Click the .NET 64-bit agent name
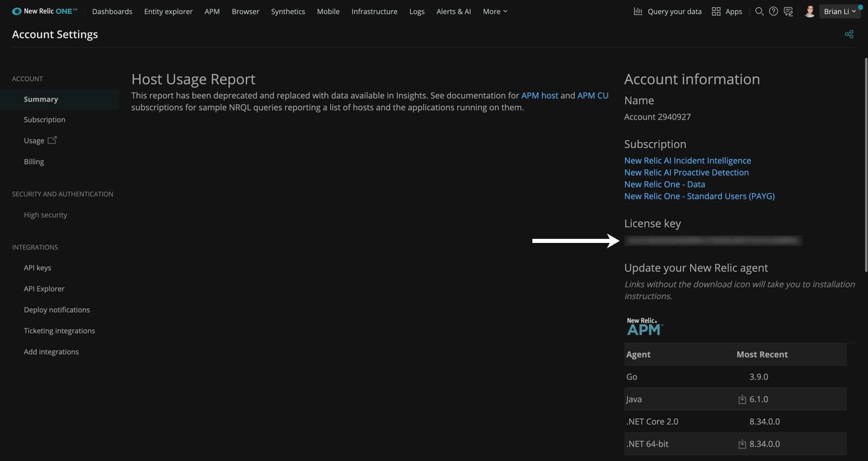Image resolution: width=868 pixels, height=461 pixels. pos(647,444)
